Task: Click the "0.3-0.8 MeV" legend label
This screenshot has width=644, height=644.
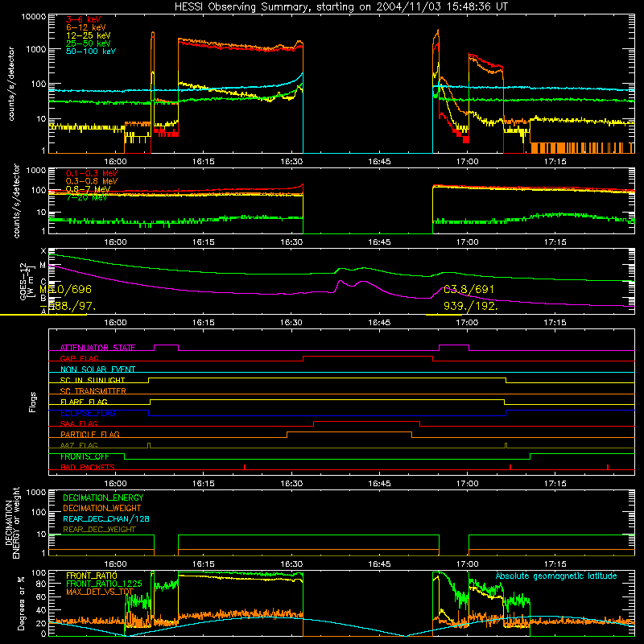Action: 92,181
